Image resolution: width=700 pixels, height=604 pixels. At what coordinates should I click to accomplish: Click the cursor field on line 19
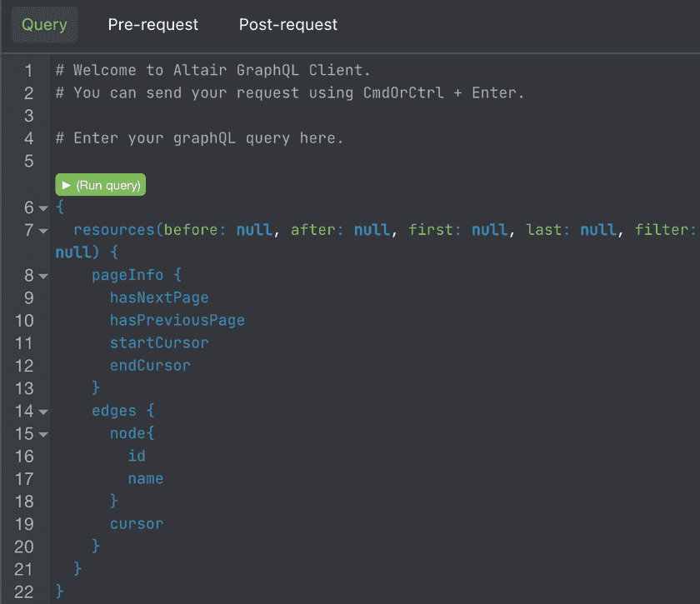coord(137,524)
